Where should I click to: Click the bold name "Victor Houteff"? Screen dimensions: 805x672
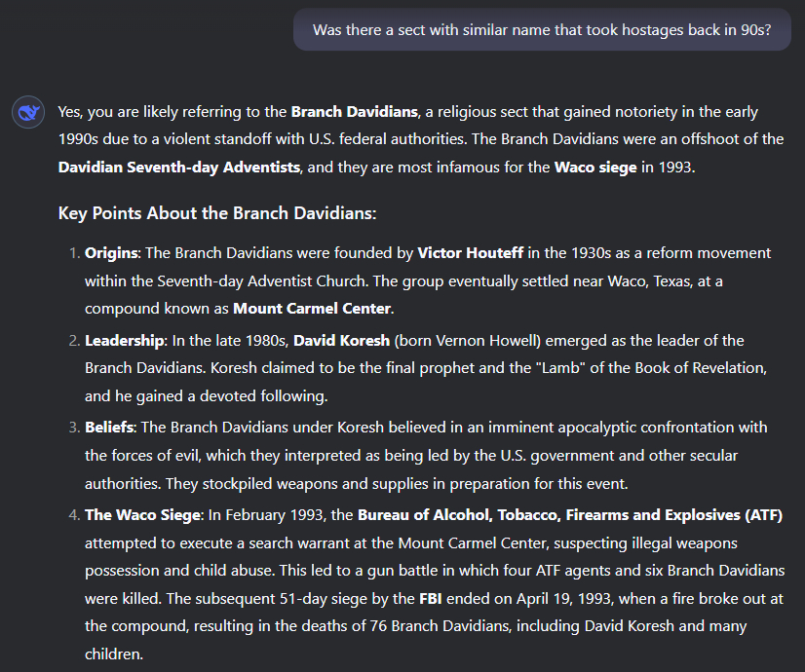[x=471, y=253]
